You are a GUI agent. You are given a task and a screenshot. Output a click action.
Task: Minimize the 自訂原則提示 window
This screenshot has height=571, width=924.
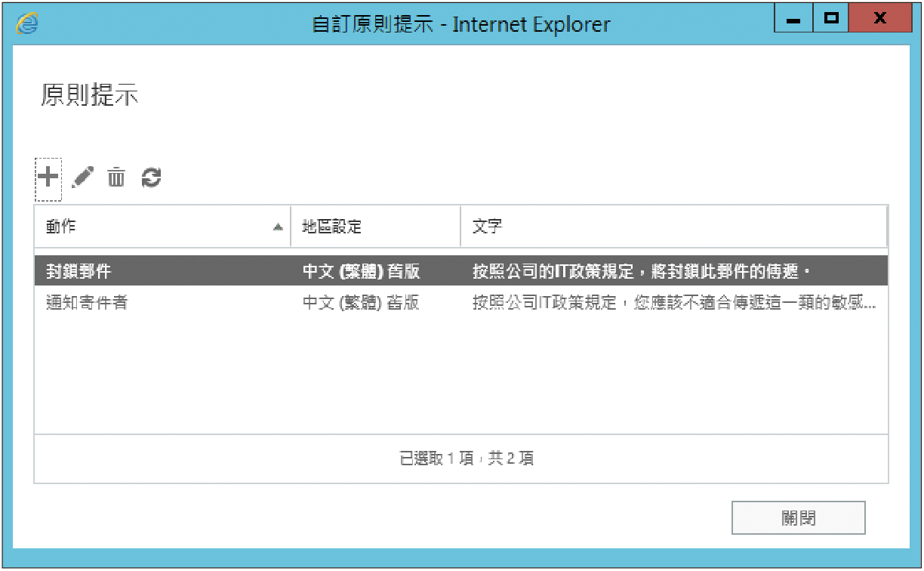793,20
